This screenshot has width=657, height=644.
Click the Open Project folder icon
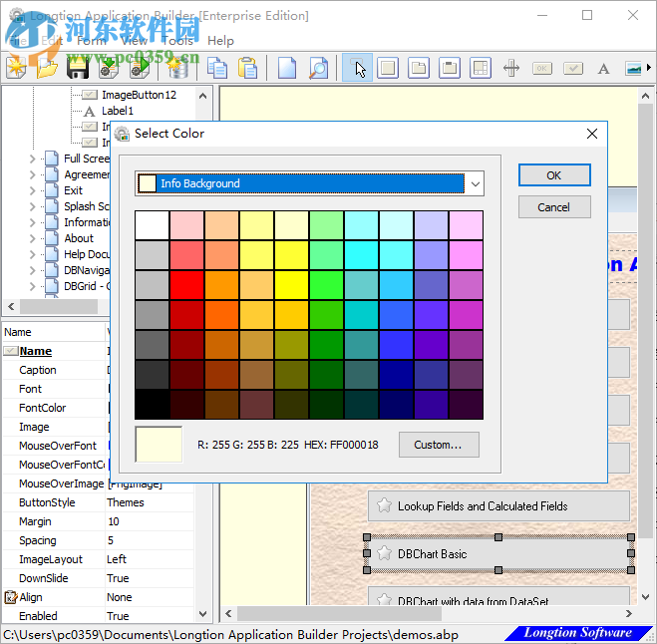click(x=47, y=68)
